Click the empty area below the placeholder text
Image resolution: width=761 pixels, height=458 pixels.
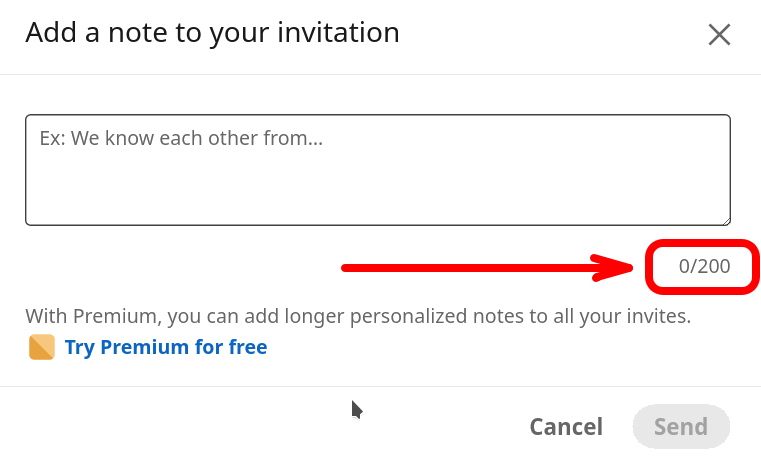378,190
